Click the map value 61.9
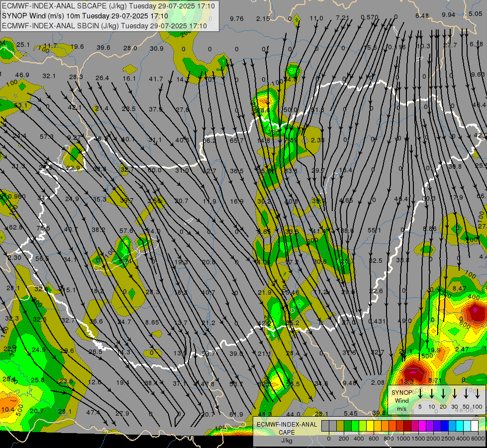Viewport: 487px width, 448px height. (236, 414)
